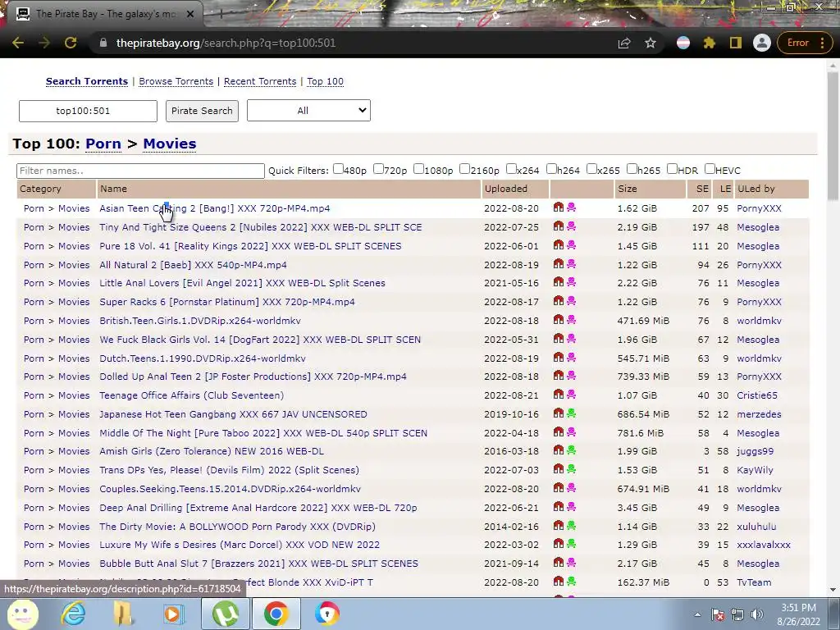Open Movies breadcrumb in Top 100 heading
The image size is (840, 630).
click(169, 144)
